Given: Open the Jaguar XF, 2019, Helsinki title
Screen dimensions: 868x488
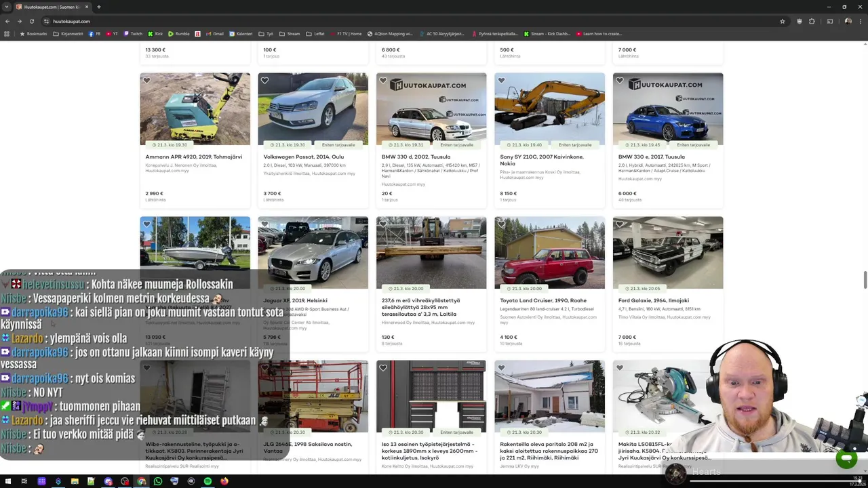Looking at the screenshot, I should point(295,300).
